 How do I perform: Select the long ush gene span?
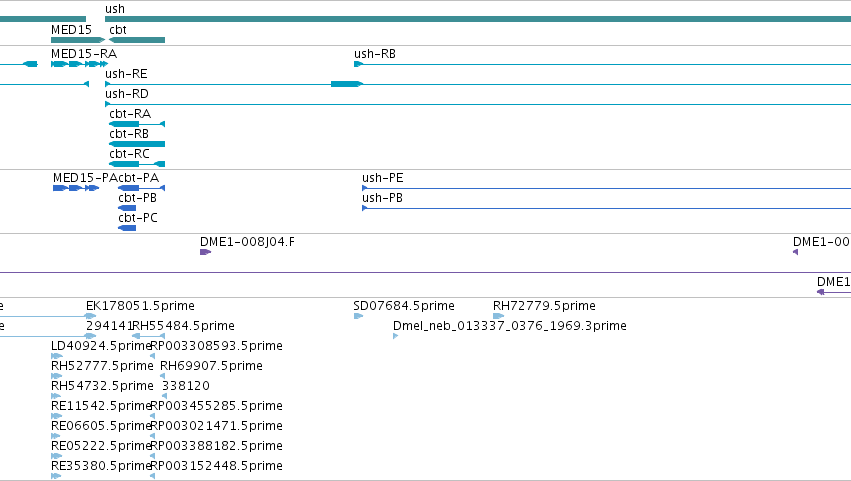point(478,19)
